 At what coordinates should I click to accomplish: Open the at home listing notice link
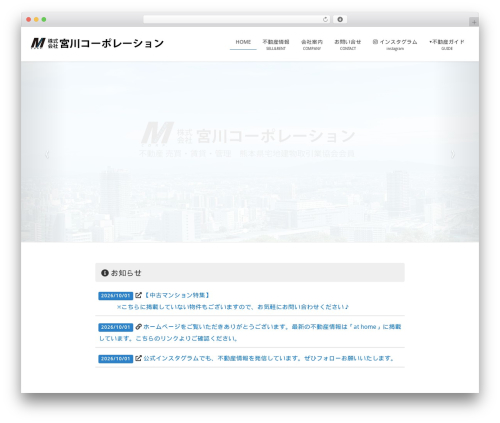(x=250, y=333)
